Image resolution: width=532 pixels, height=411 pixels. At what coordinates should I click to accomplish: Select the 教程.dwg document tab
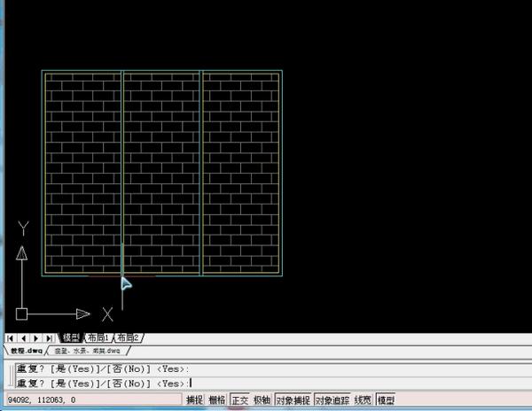pos(26,351)
